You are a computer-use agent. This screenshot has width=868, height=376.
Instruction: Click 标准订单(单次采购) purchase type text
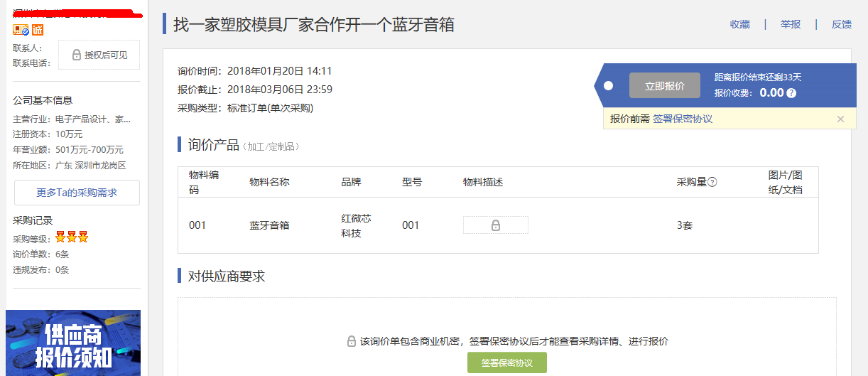[x=271, y=108]
